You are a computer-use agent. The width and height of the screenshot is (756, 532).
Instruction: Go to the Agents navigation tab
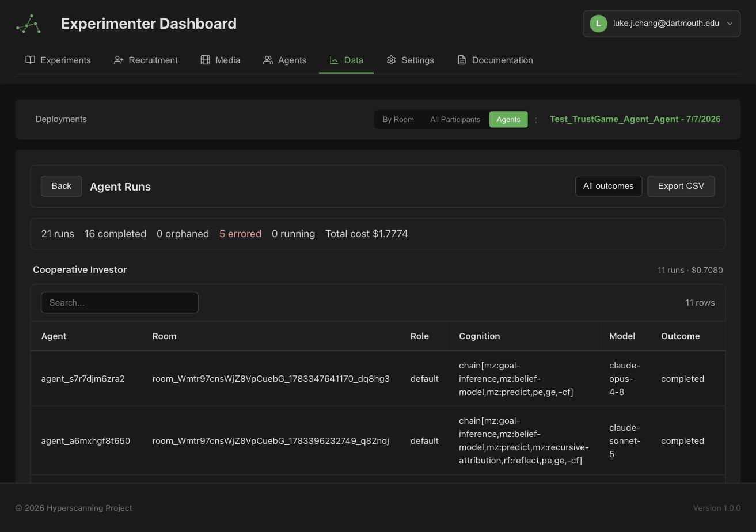pos(284,60)
